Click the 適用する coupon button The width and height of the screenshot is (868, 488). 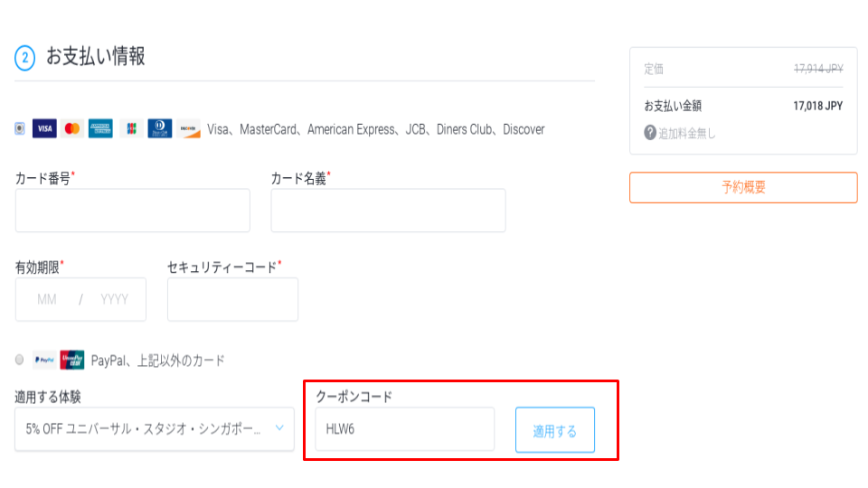[x=554, y=430]
